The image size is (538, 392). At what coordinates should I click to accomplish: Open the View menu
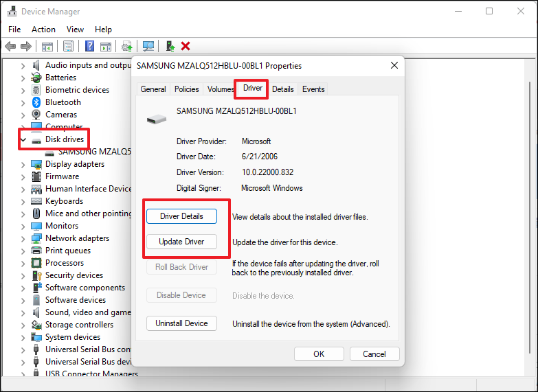coord(75,30)
